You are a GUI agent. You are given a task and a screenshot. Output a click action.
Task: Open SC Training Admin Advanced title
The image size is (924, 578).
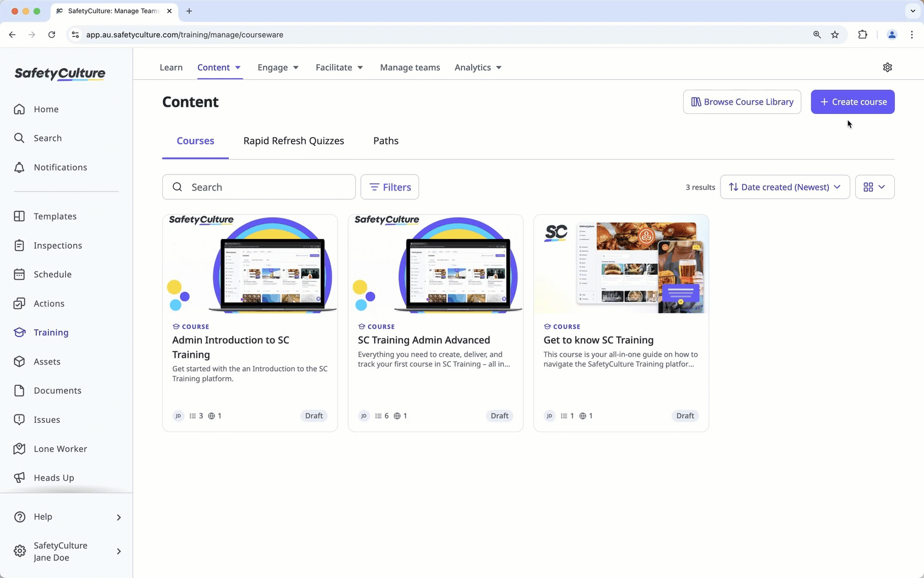coord(424,340)
